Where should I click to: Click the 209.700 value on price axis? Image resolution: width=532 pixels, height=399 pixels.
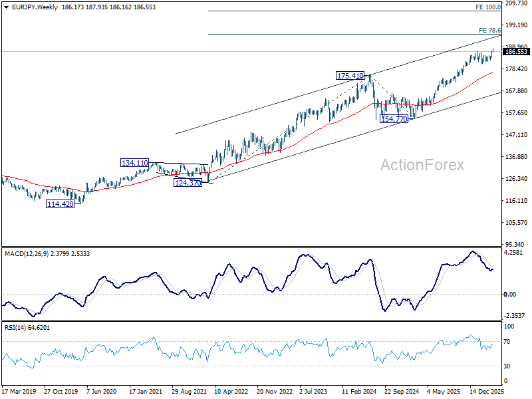click(x=516, y=3)
